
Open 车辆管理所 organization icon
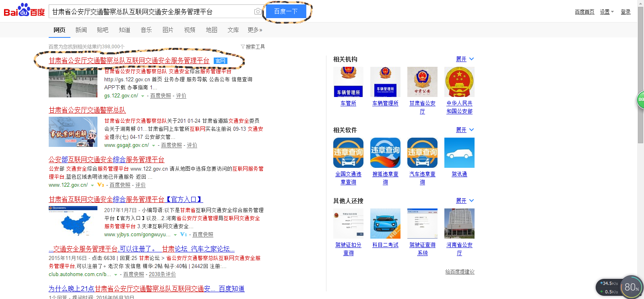(x=385, y=82)
